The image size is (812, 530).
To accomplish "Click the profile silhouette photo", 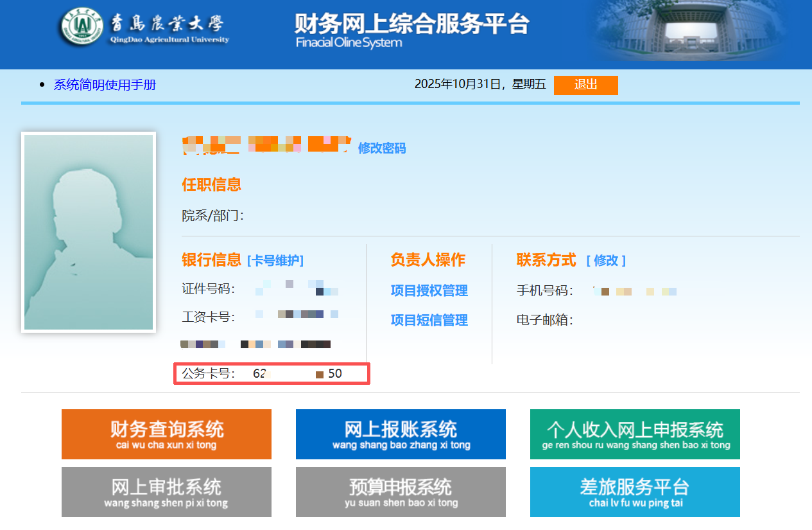I will (x=89, y=232).
